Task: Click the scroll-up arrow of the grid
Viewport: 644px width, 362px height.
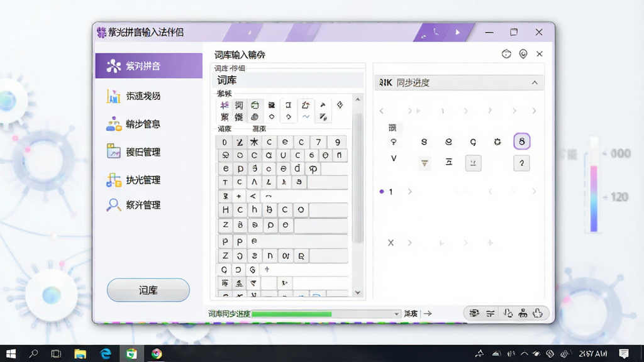Action: 358,99
